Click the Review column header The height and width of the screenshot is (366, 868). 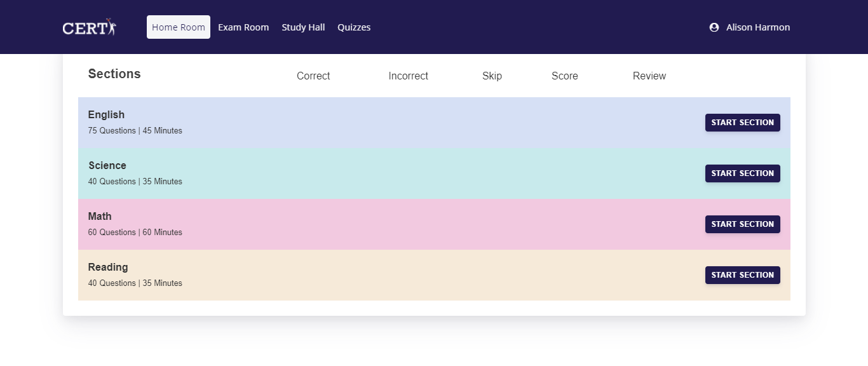(649, 76)
